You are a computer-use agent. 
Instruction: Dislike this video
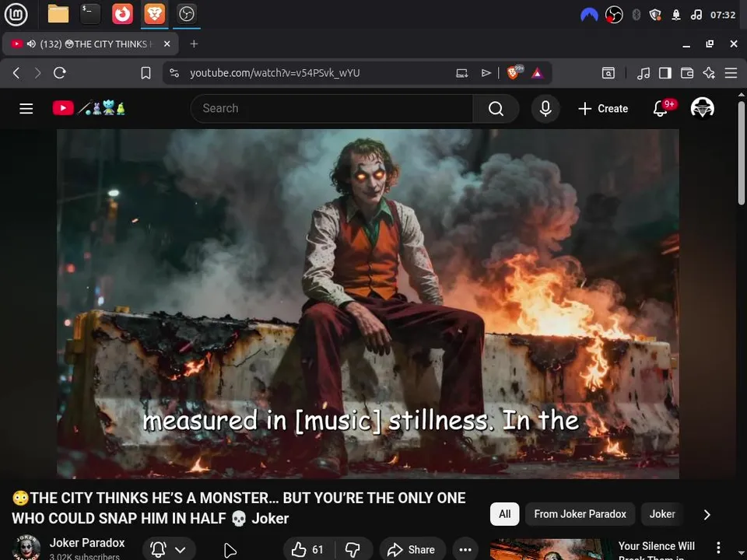[353, 550]
